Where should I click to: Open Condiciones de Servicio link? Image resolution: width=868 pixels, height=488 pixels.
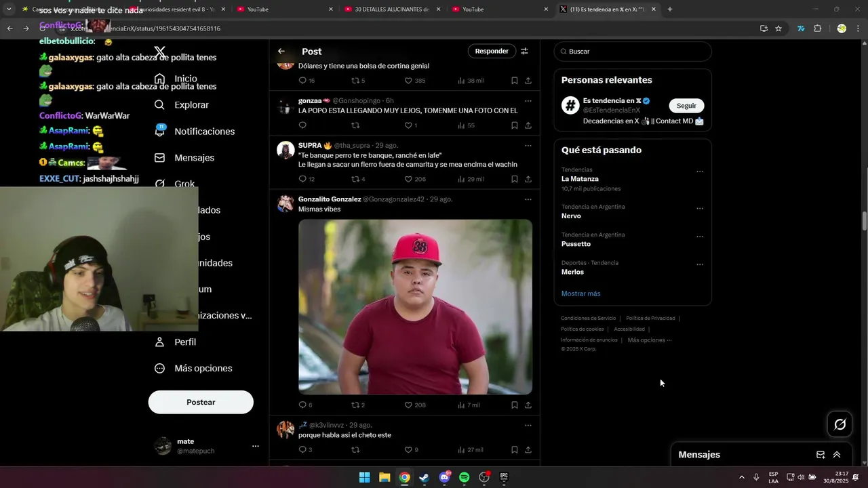[x=588, y=319]
